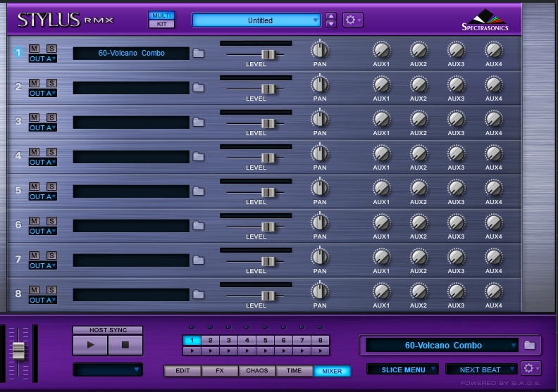This screenshot has height=392, width=558.
Task: Open the browser folder for part 8
Action: pyautogui.click(x=199, y=295)
